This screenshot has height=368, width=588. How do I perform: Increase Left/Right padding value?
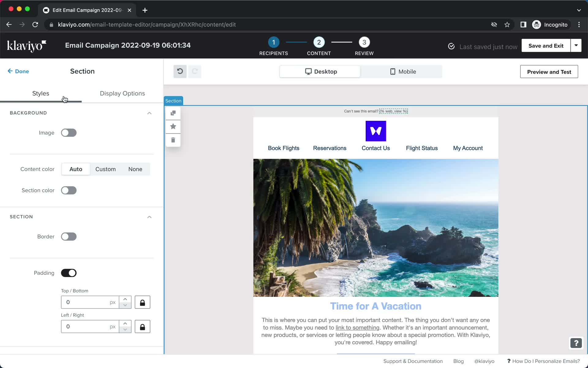(125, 324)
